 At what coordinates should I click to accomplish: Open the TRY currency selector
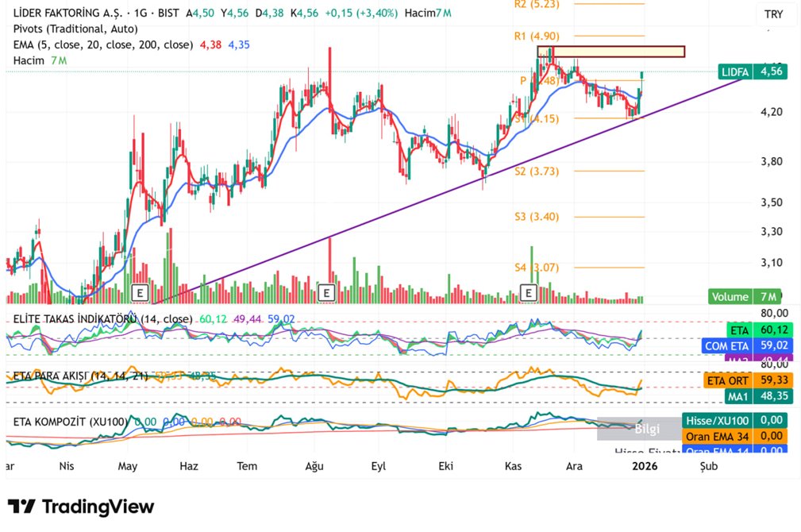pyautogui.click(x=773, y=14)
